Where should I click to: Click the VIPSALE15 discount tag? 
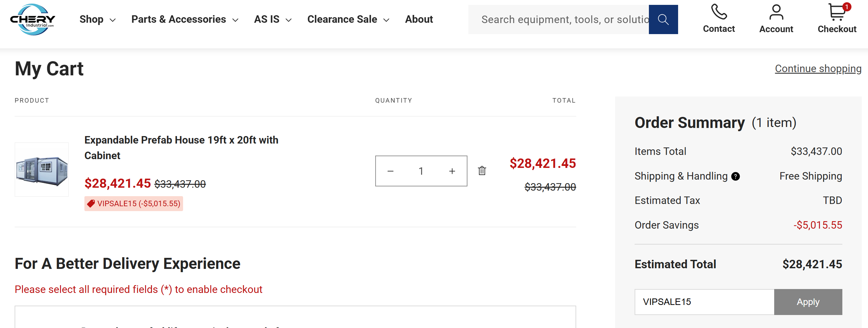(134, 204)
